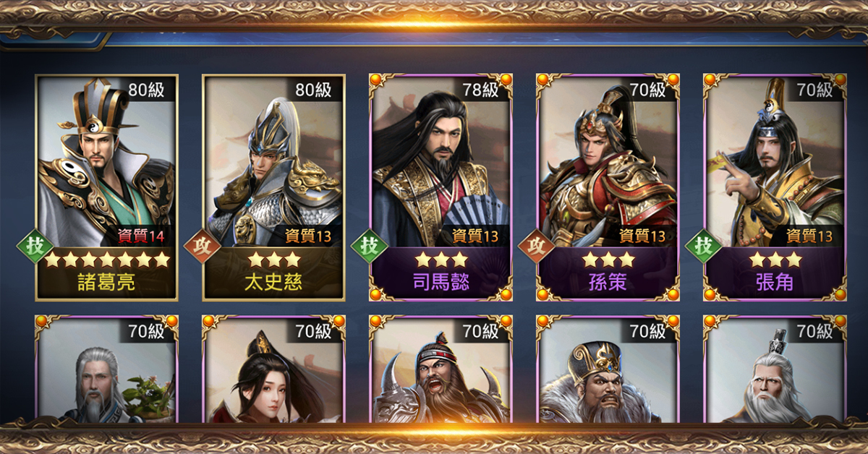Tap the 司馬懿 name label
Image resolution: width=868 pixels, height=454 pixels.
[x=441, y=282]
